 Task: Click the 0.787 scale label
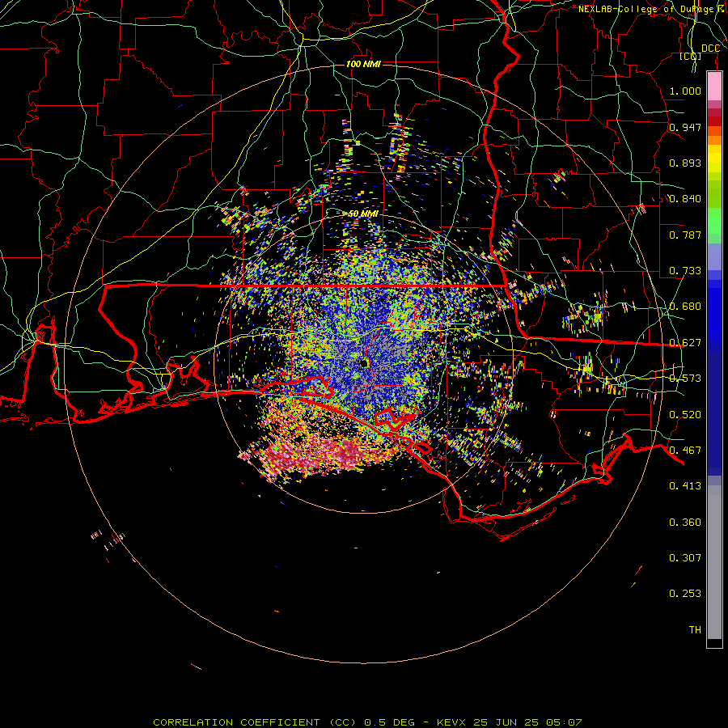tap(685, 235)
